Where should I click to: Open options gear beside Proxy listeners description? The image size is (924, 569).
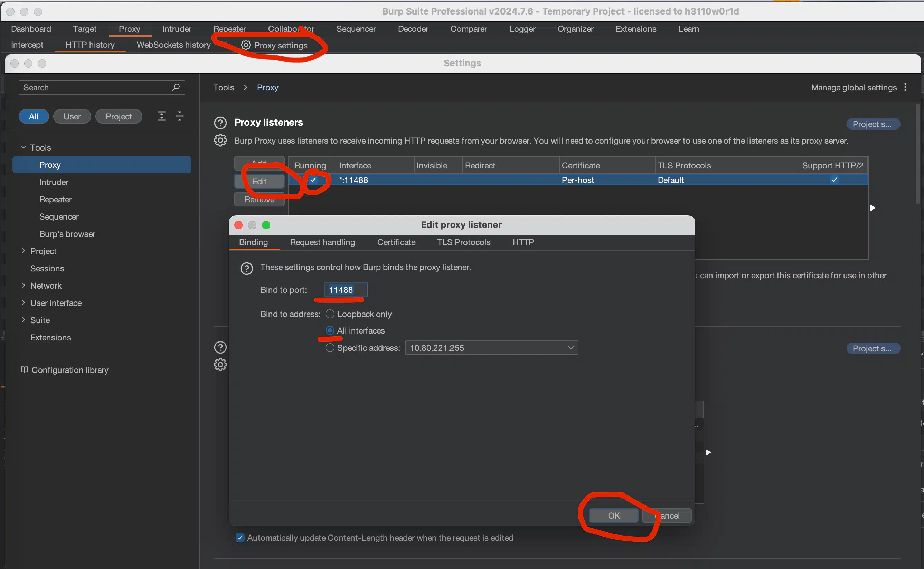[220, 141]
